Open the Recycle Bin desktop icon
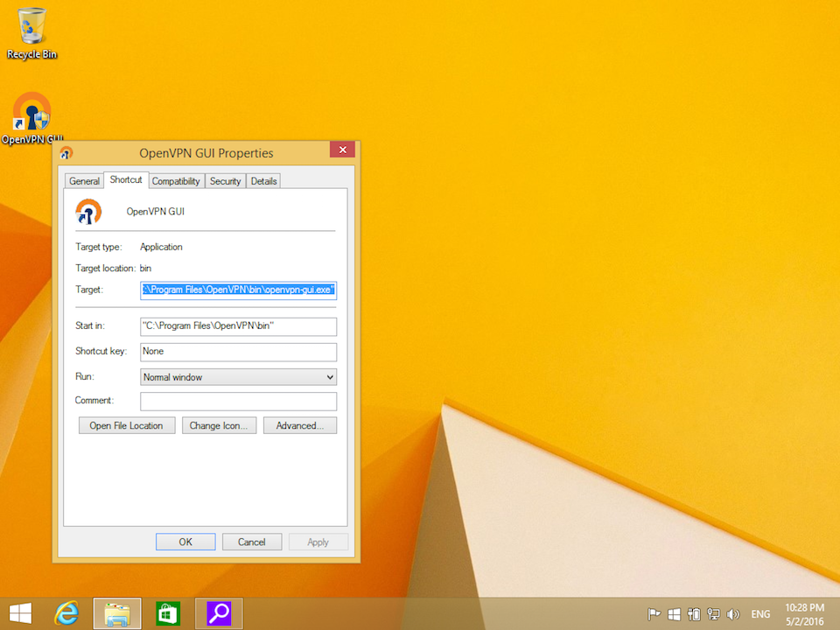This screenshot has height=630, width=840. [31, 33]
